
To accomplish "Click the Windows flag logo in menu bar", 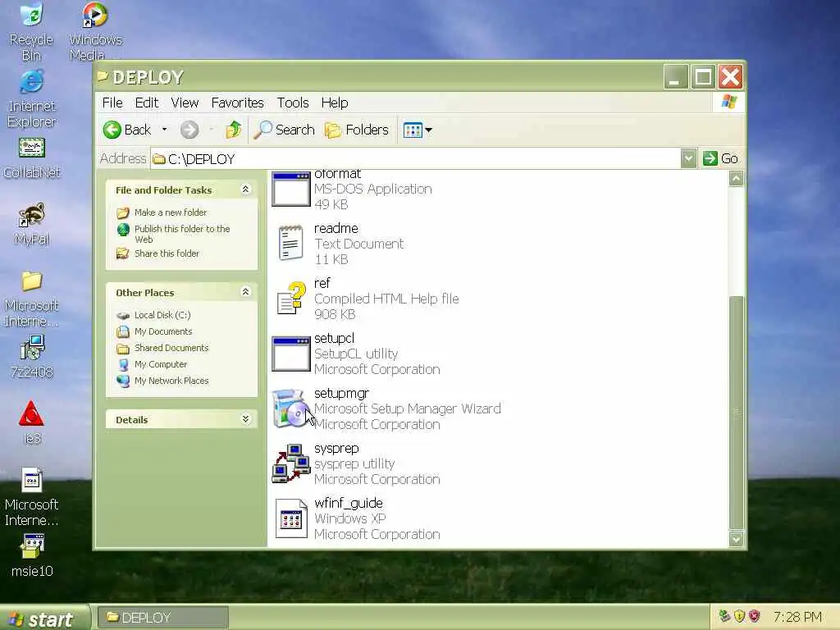I will (729, 102).
